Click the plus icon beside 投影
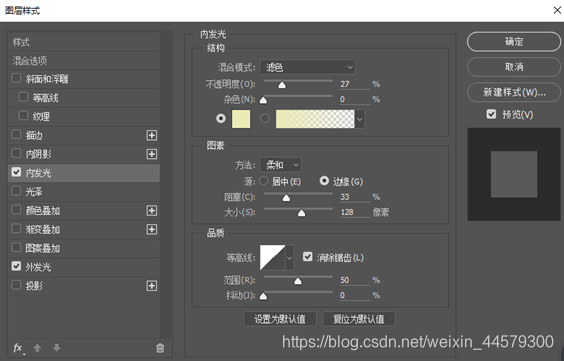Screen dimensions: 564x361 (152, 285)
